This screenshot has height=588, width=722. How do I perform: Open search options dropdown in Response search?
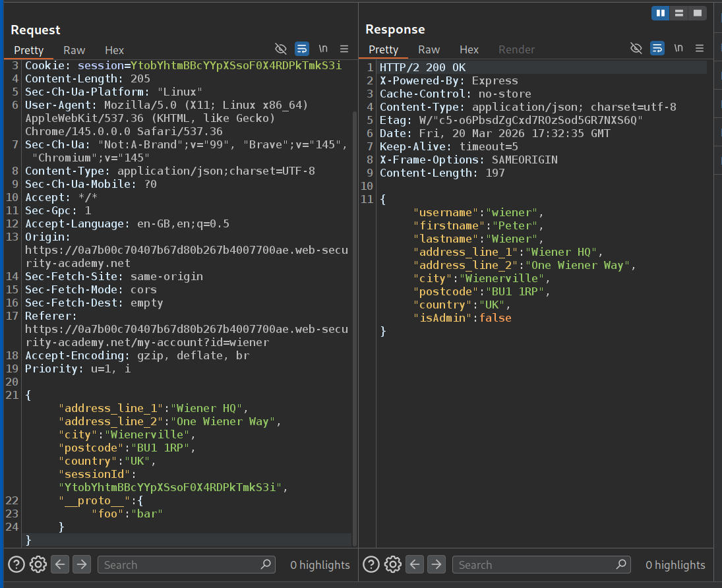621,564
